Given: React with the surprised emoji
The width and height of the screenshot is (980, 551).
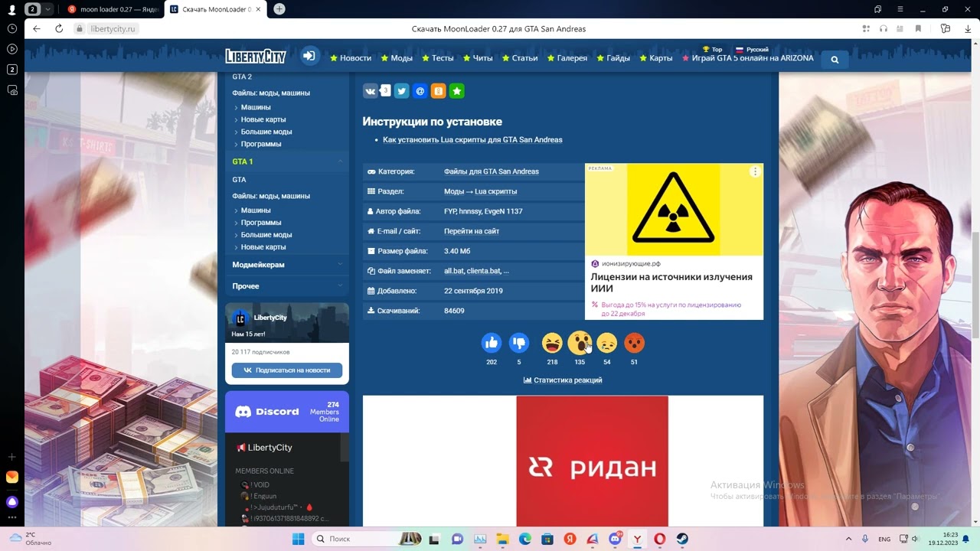Looking at the screenshot, I should pos(580,343).
